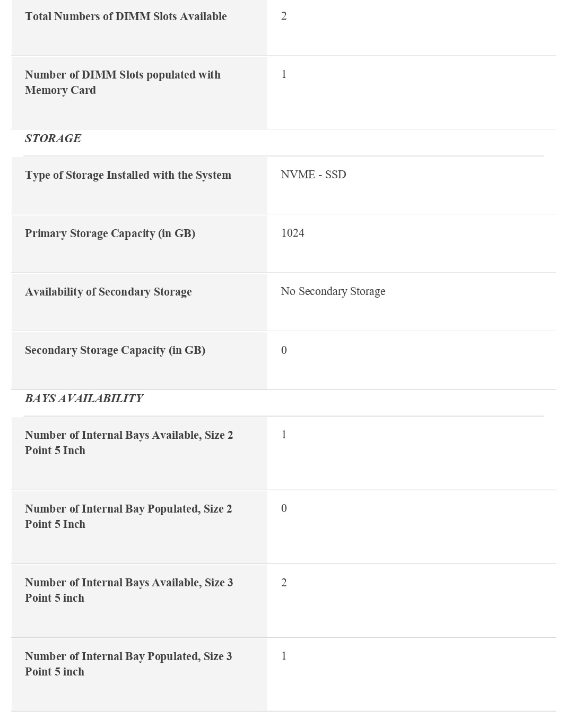
Task: Click the 1024 storage capacity value
Action: (x=292, y=233)
